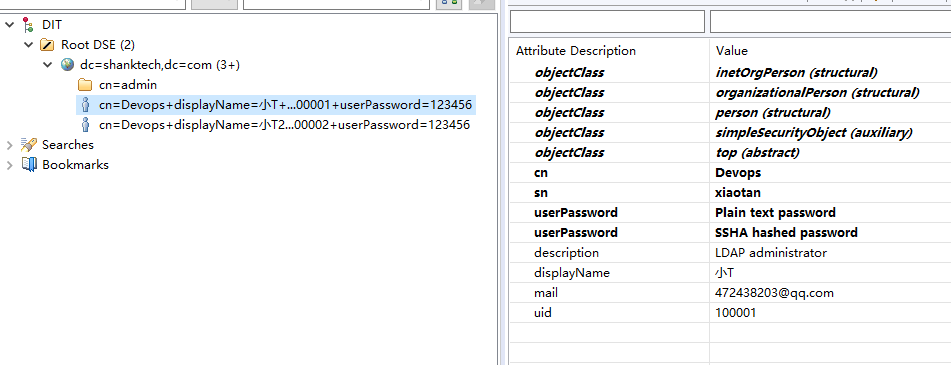Viewport: 951px width, 365px height.
Task: Select value Plain text password
Action: click(x=776, y=213)
